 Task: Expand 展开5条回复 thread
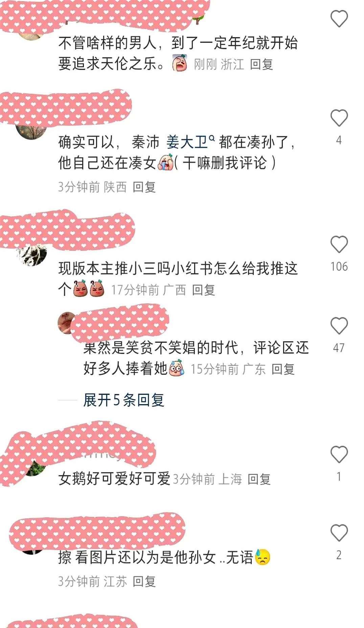[124, 400]
